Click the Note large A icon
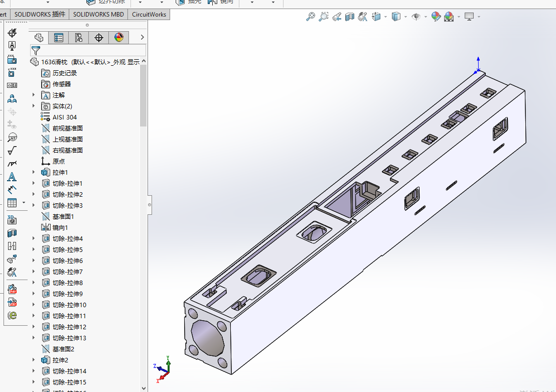Screen dimensions: 556x392 (x=12, y=177)
